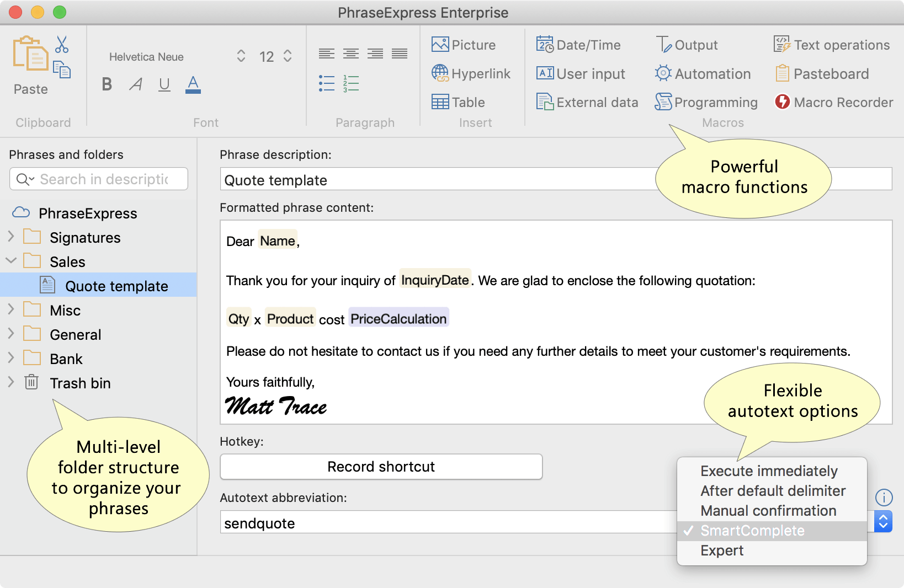Image resolution: width=904 pixels, height=588 pixels.
Task: Open the Date/Time macro menu
Action: tap(578, 45)
